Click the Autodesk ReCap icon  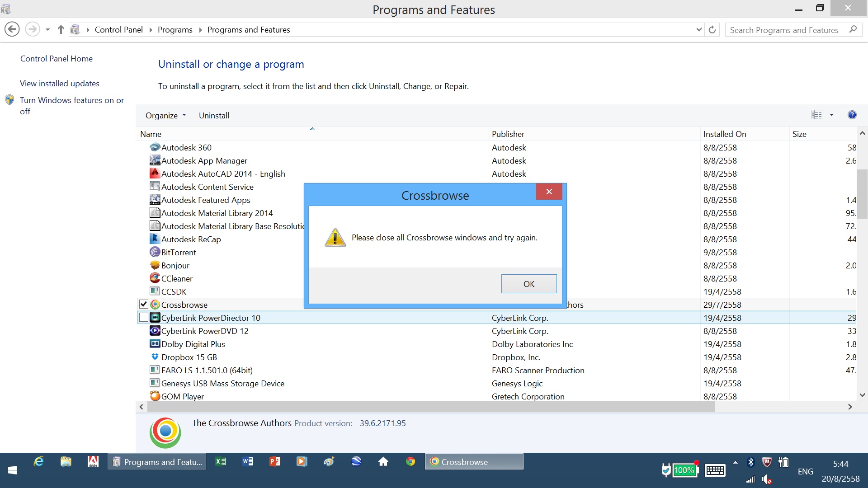coord(155,239)
